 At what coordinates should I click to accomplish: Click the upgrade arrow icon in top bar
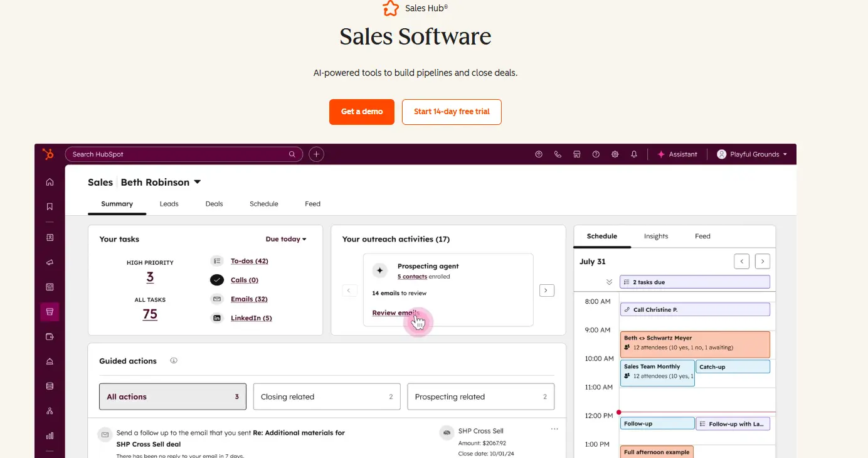click(538, 154)
